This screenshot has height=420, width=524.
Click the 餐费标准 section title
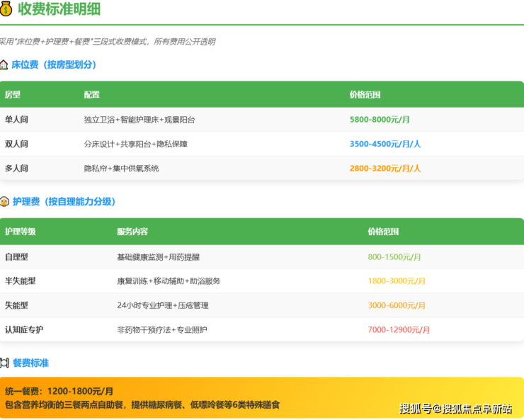(30, 363)
